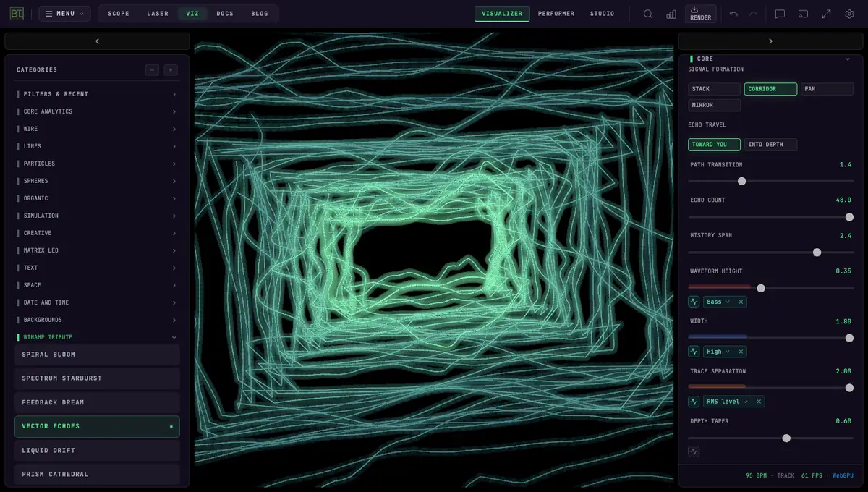This screenshot has height=492, width=868.
Task: Open the bar chart stats icon
Action: [x=671, y=14]
